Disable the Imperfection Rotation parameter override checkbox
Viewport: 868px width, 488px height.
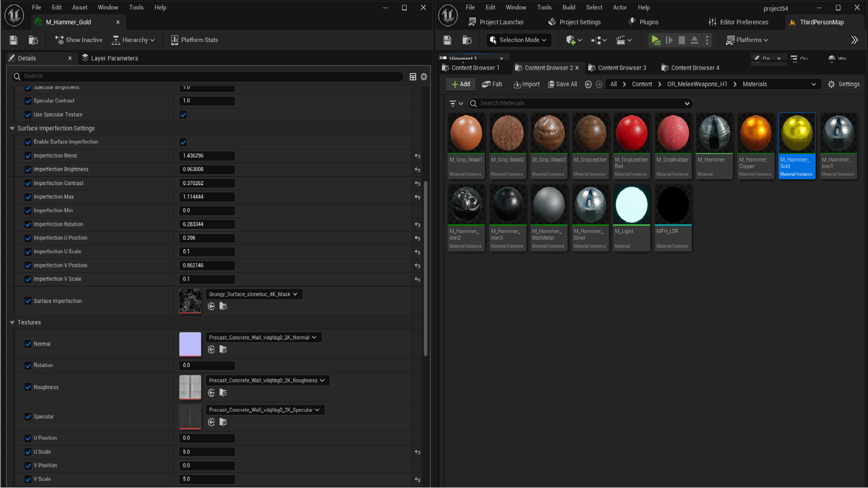click(28, 224)
